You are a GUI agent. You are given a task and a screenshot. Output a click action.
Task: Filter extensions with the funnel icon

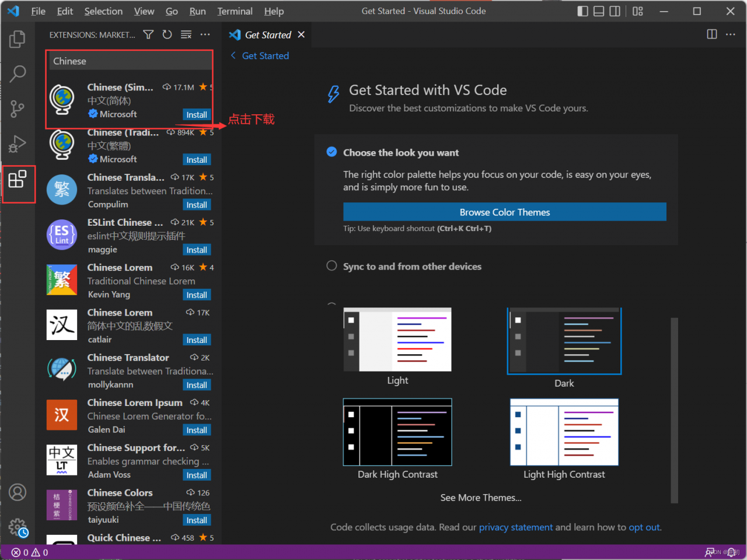tap(148, 35)
